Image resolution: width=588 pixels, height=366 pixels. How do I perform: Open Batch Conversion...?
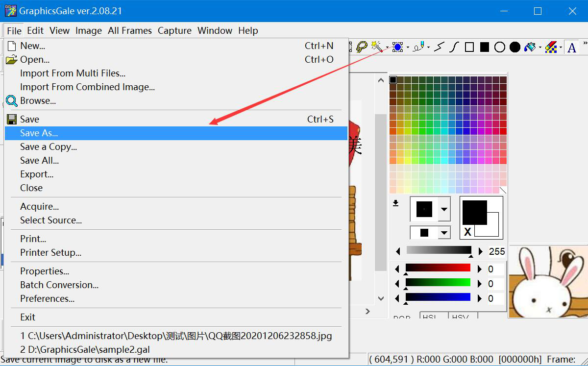[x=176, y=285]
